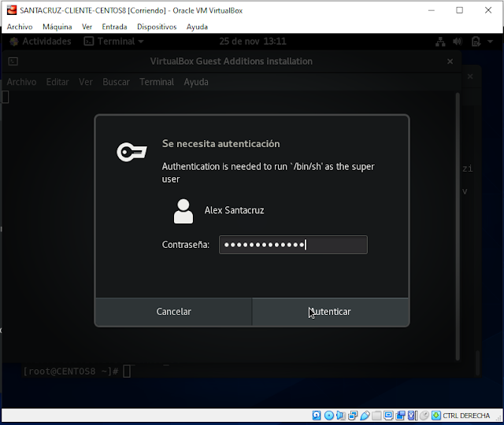The height and width of the screenshot is (425, 504).
Task: Close the background terminal window
Action: coord(470,76)
